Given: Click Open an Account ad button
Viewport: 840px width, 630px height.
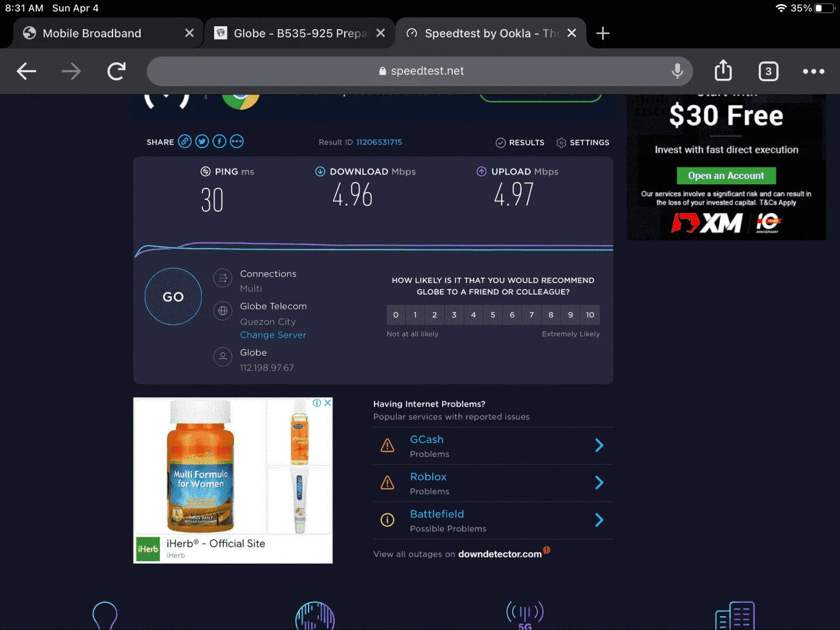Looking at the screenshot, I should 726,176.
